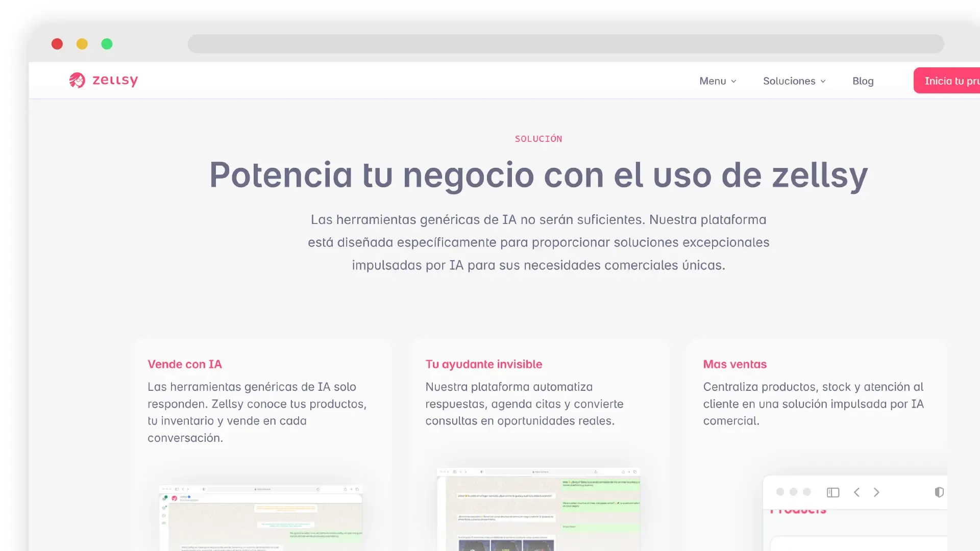Click the zellsy logo icon
Image resolution: width=980 pixels, height=551 pixels.
[77, 80]
